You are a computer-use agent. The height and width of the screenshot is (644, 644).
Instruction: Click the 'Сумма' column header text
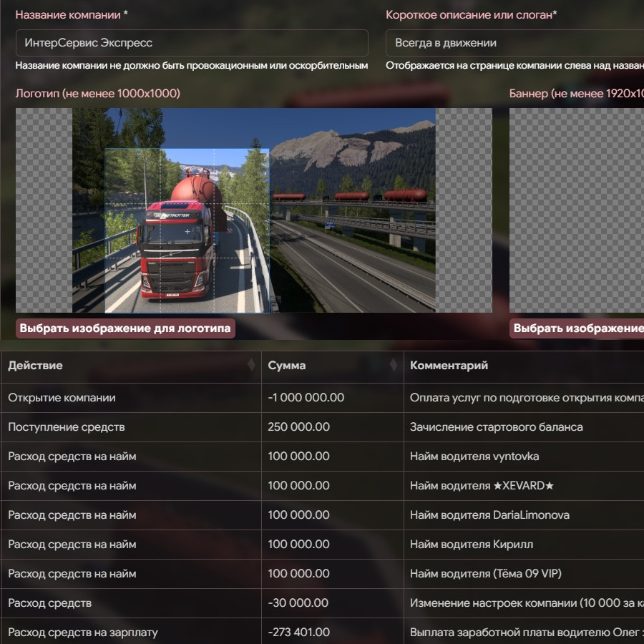(x=287, y=365)
